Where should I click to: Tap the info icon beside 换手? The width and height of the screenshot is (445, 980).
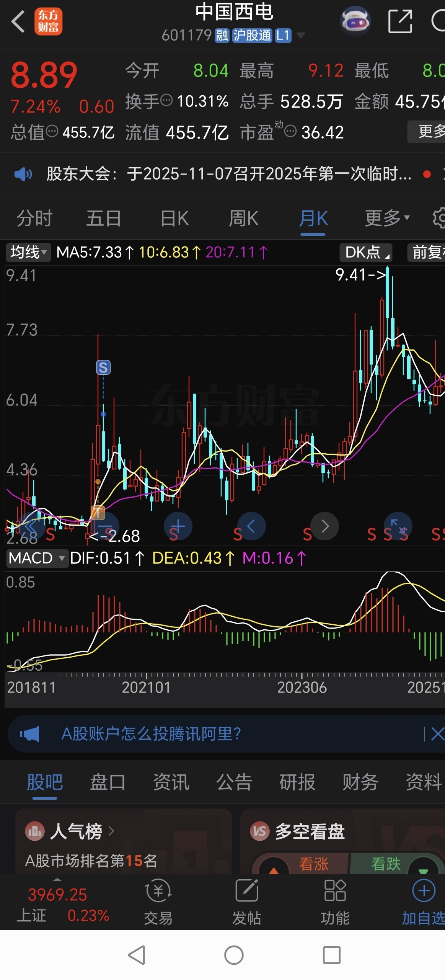pyautogui.click(x=166, y=100)
